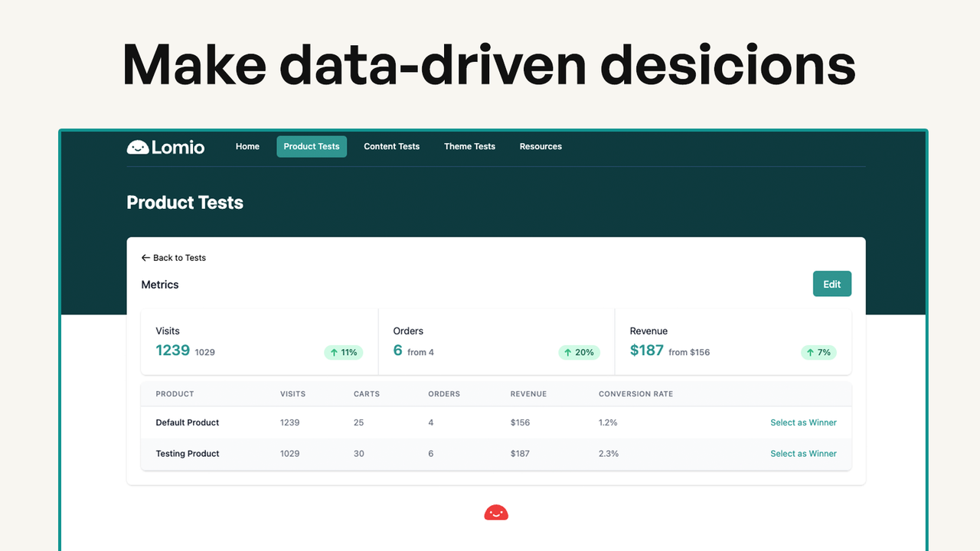Click the 1.2% conversion rate cell
Viewport: 980px width, 551px height.
[x=608, y=422]
